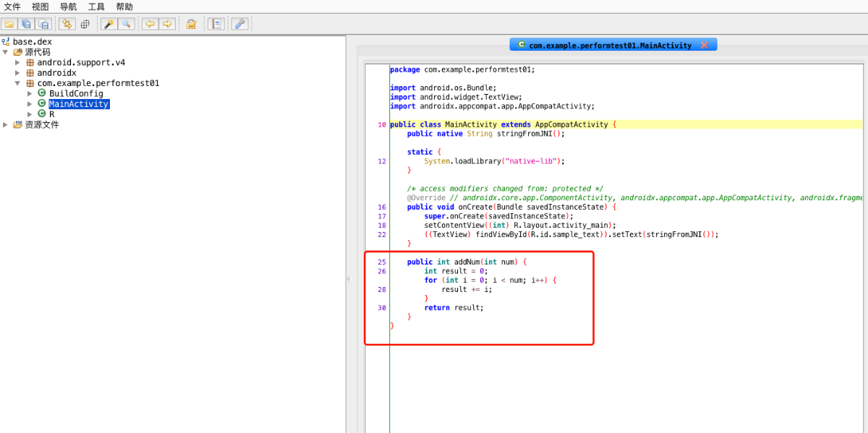Image resolution: width=868 pixels, height=433 pixels.
Task: Expand the android.support.v4 package
Action: click(x=17, y=62)
